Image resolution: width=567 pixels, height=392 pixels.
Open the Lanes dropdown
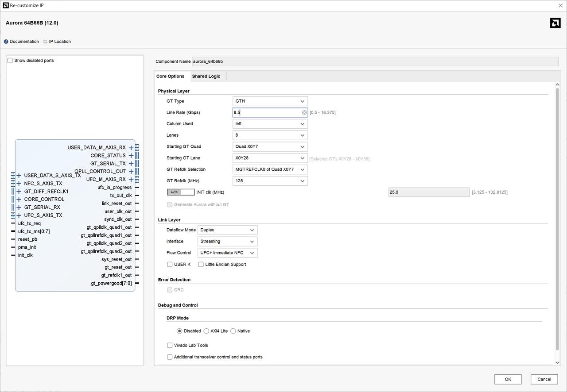(x=270, y=135)
